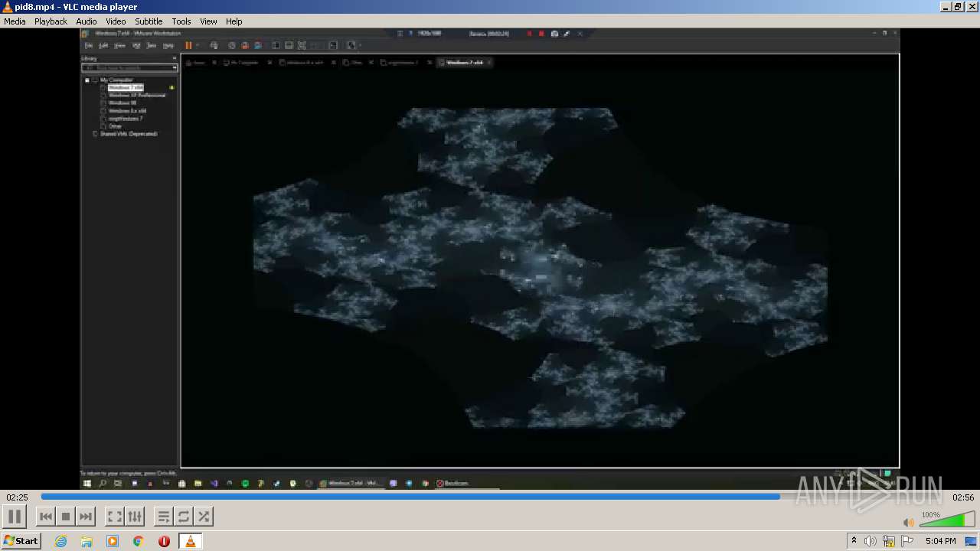Launch Internet Explorer from taskbar
980x551 pixels.
(61, 541)
